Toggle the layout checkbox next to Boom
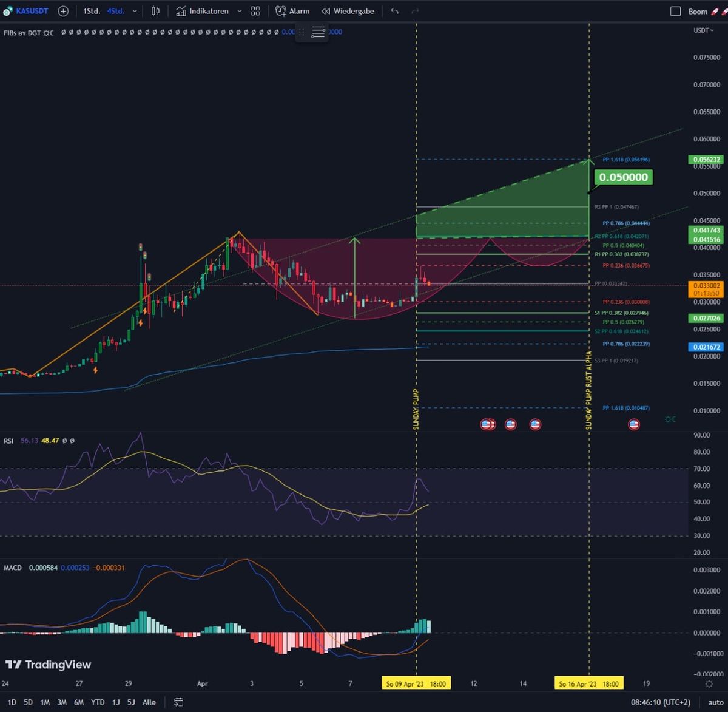Screen dimensions: 728x712 (x=675, y=11)
